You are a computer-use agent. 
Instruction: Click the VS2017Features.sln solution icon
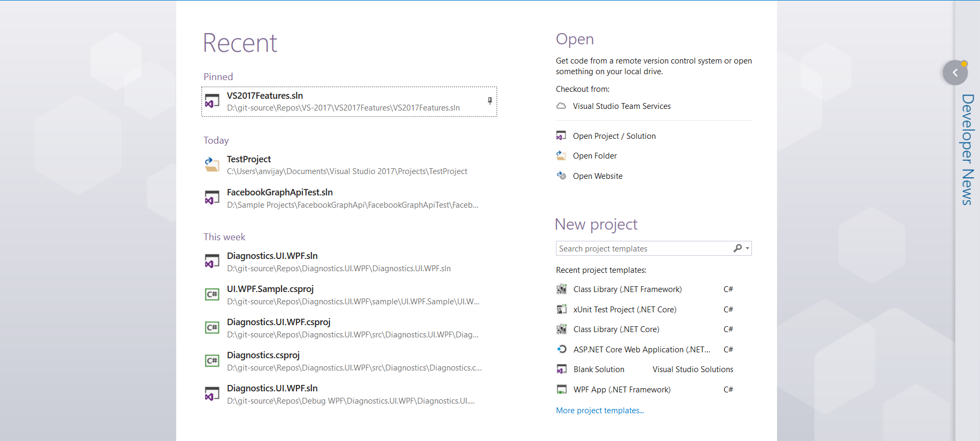click(x=212, y=101)
